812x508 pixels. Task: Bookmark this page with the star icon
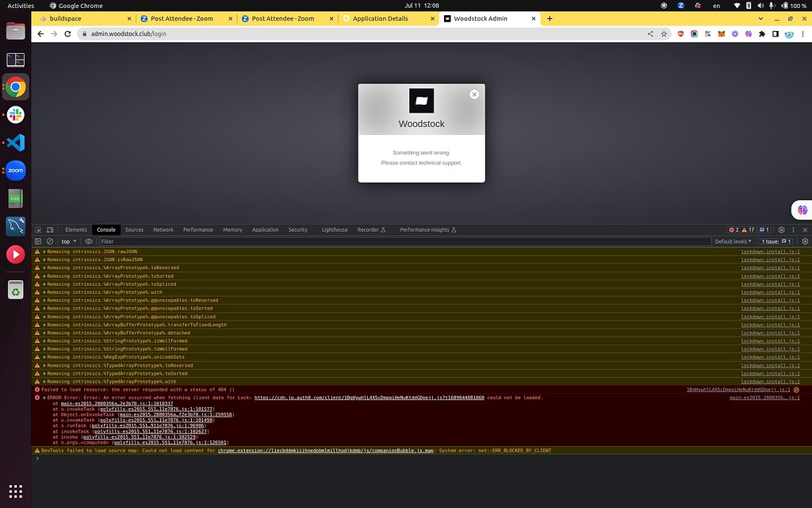pyautogui.click(x=664, y=33)
